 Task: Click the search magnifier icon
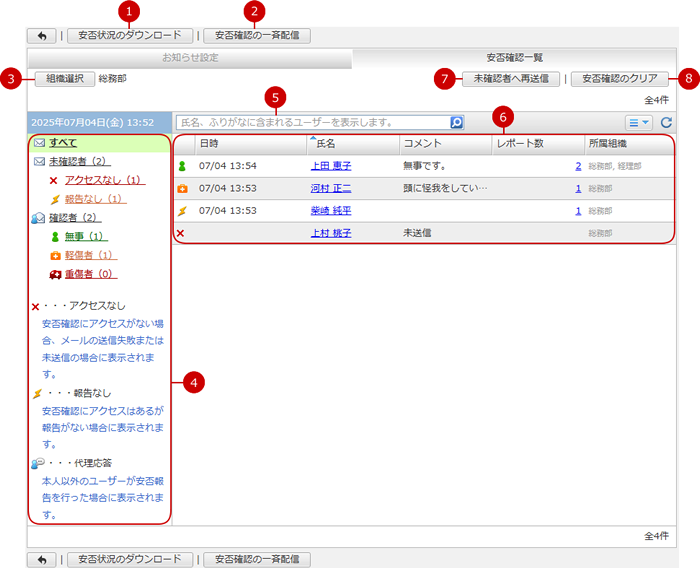pos(456,122)
